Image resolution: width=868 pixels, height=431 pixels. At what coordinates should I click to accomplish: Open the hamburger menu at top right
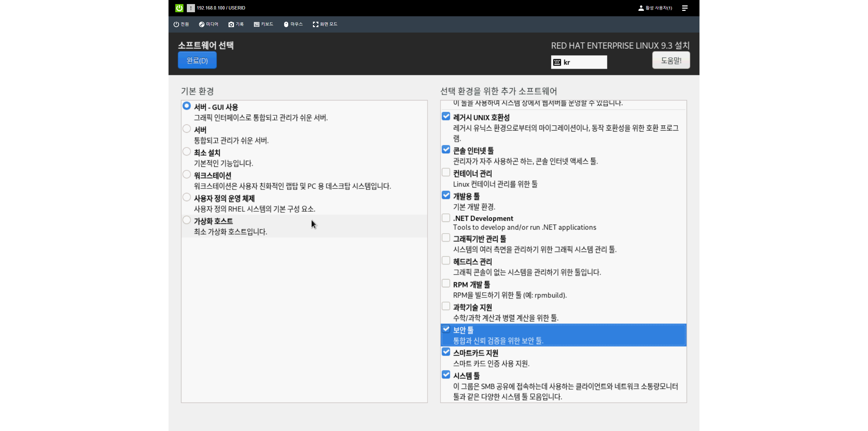[x=685, y=8]
